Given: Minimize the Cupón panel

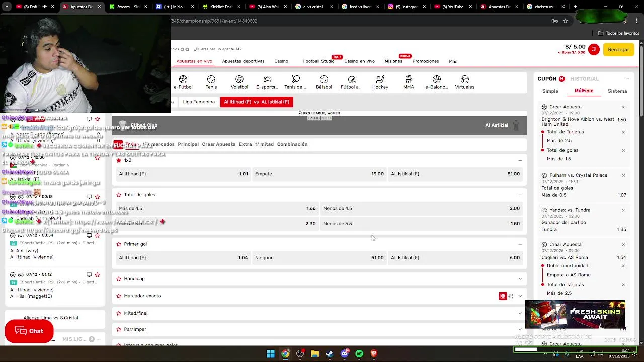Looking at the screenshot, I should (x=627, y=79).
